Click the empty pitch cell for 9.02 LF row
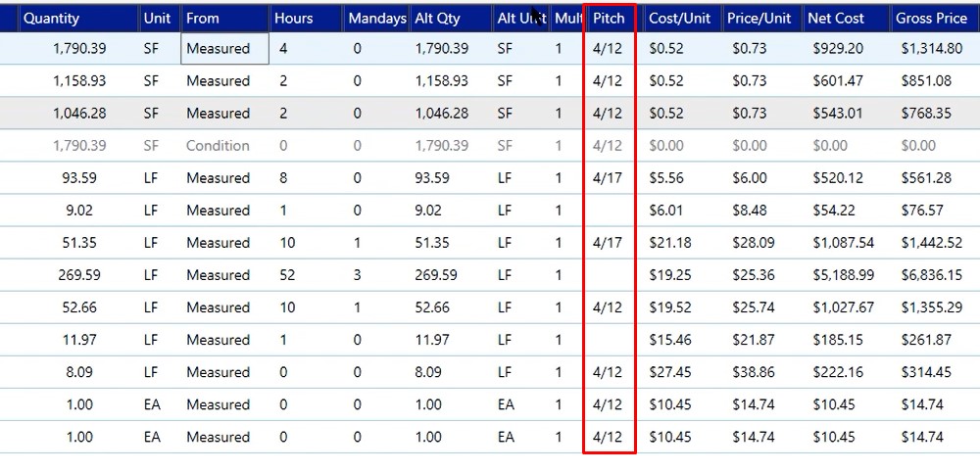Image resolution: width=980 pixels, height=472 pixels. pyautogui.click(x=610, y=211)
